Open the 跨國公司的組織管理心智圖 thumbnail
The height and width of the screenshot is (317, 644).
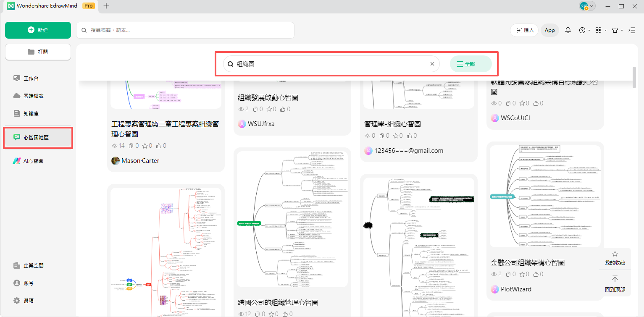[x=292, y=219]
